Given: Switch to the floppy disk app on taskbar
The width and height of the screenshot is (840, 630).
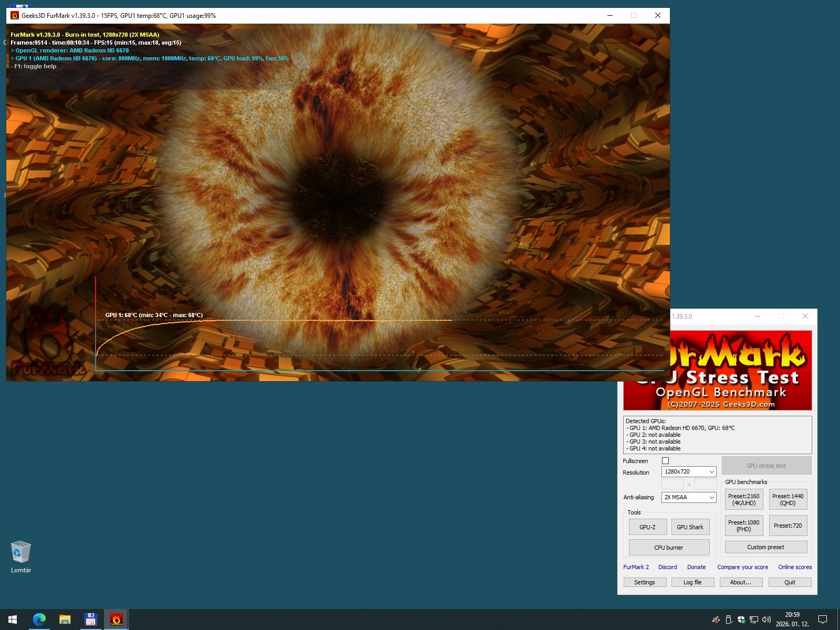Looking at the screenshot, I should (90, 619).
